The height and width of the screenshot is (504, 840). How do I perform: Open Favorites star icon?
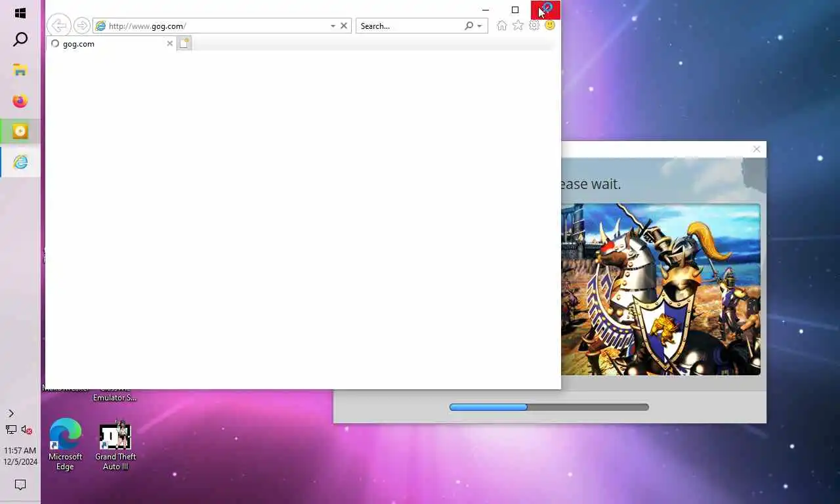(518, 26)
